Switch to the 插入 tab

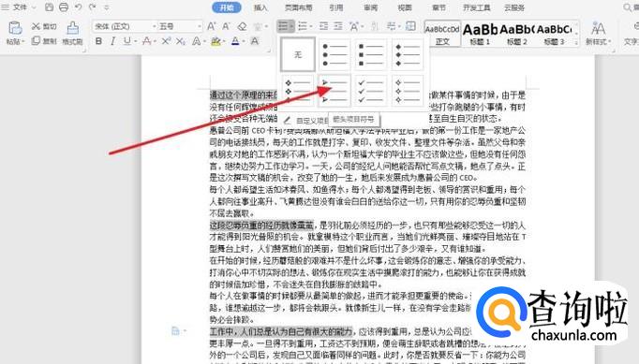(260, 7)
